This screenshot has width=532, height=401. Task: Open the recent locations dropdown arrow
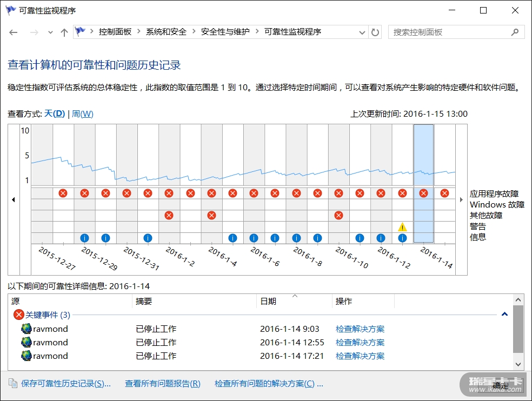click(x=51, y=32)
